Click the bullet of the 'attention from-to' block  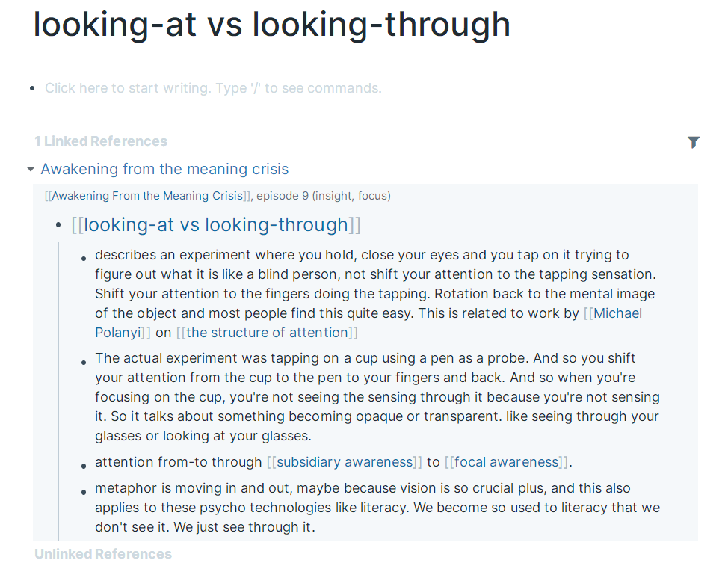pos(84,464)
